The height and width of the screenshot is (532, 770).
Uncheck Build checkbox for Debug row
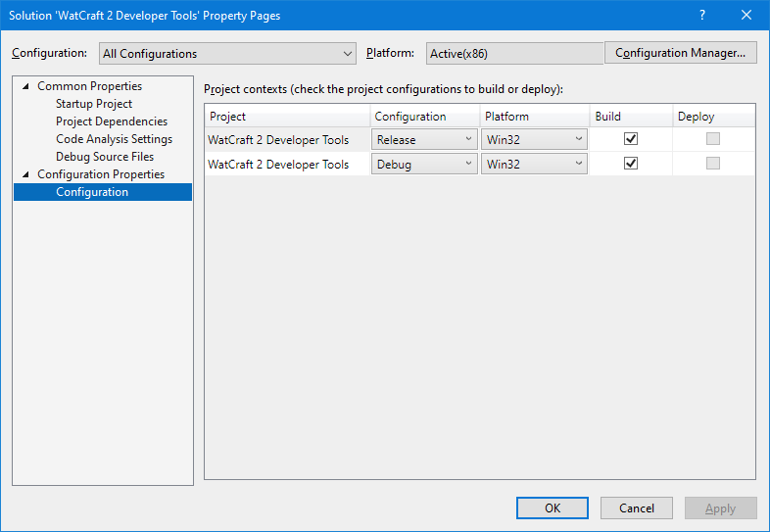coord(631,163)
